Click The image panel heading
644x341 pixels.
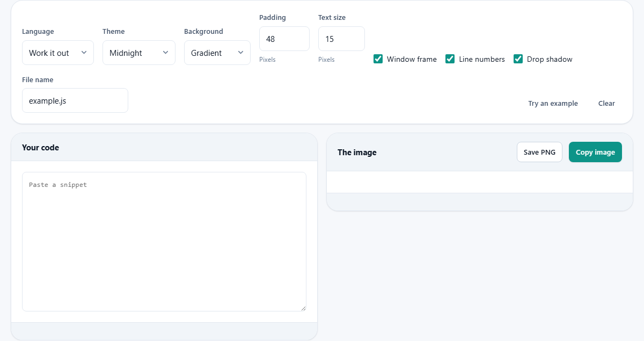click(357, 152)
